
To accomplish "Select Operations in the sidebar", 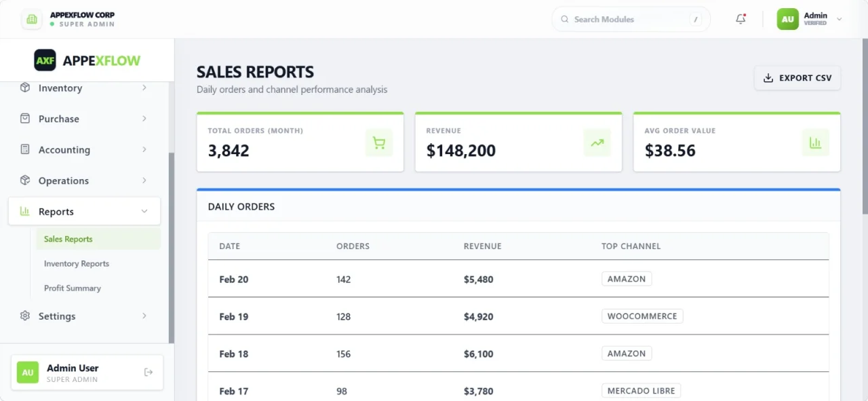I will tap(84, 180).
